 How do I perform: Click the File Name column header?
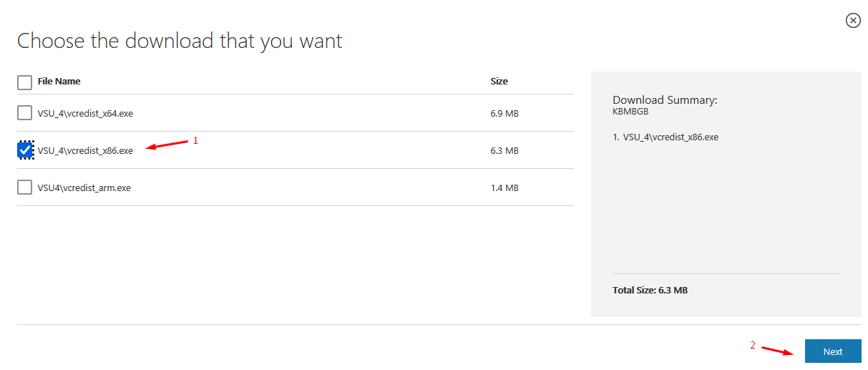pyautogui.click(x=59, y=82)
